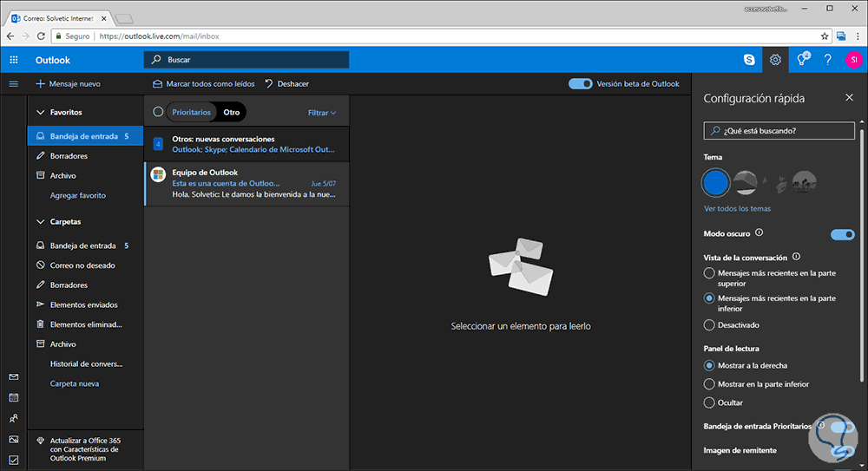Click the Deshacer undo icon
This screenshot has height=471, width=868.
pos(268,83)
